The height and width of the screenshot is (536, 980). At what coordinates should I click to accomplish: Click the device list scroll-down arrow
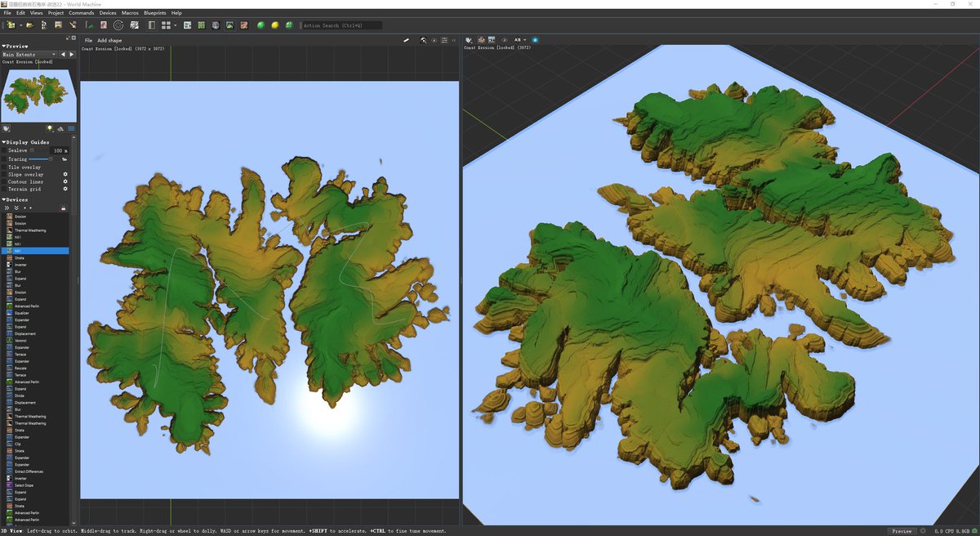point(74,522)
